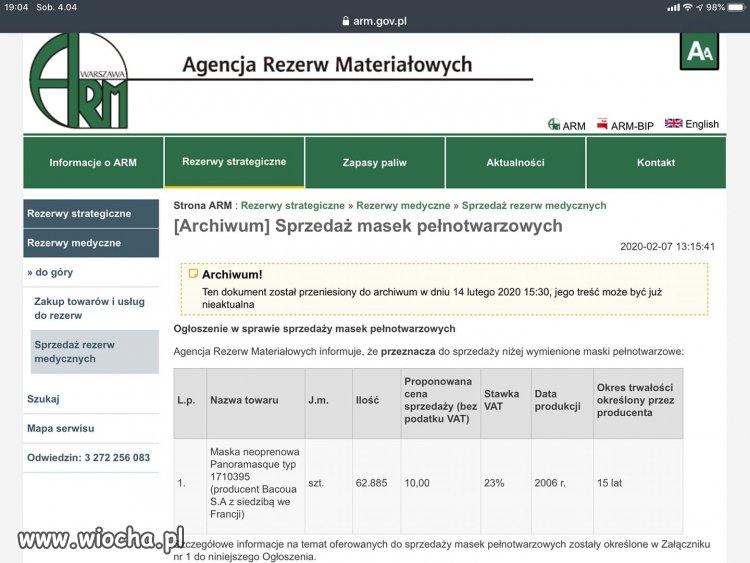Image resolution: width=750 pixels, height=563 pixels.
Task: Open the Aktualności menu
Action: (515, 163)
